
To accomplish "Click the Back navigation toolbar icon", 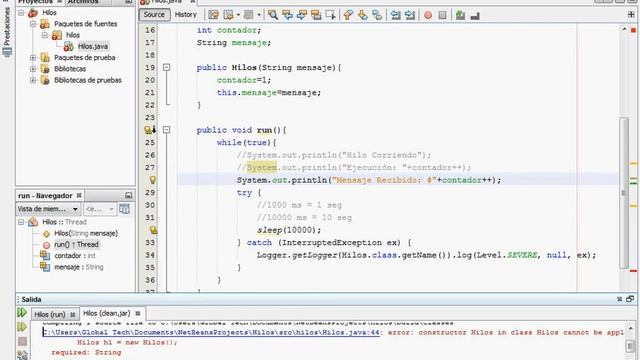I will point(229,15).
